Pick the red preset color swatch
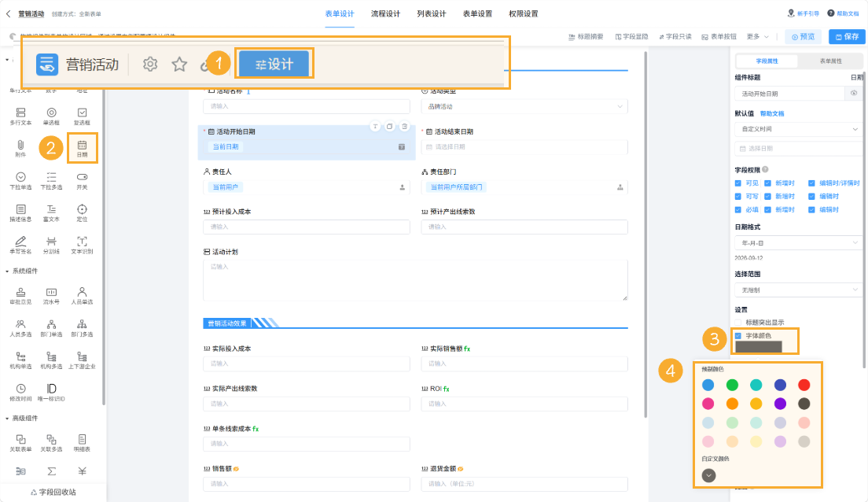 pos(804,385)
